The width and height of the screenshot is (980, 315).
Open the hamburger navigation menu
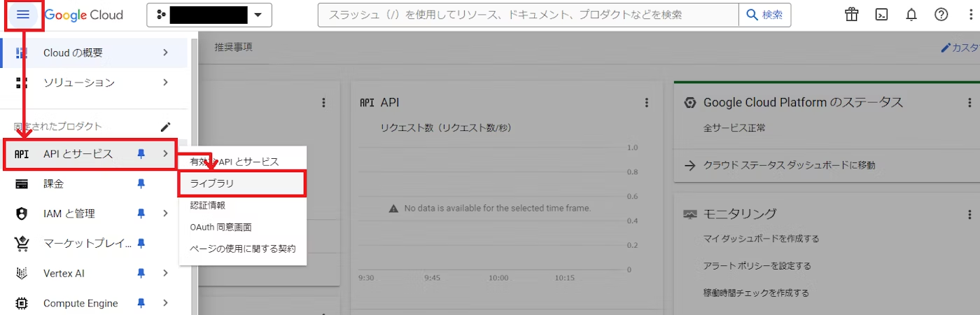coord(22,15)
